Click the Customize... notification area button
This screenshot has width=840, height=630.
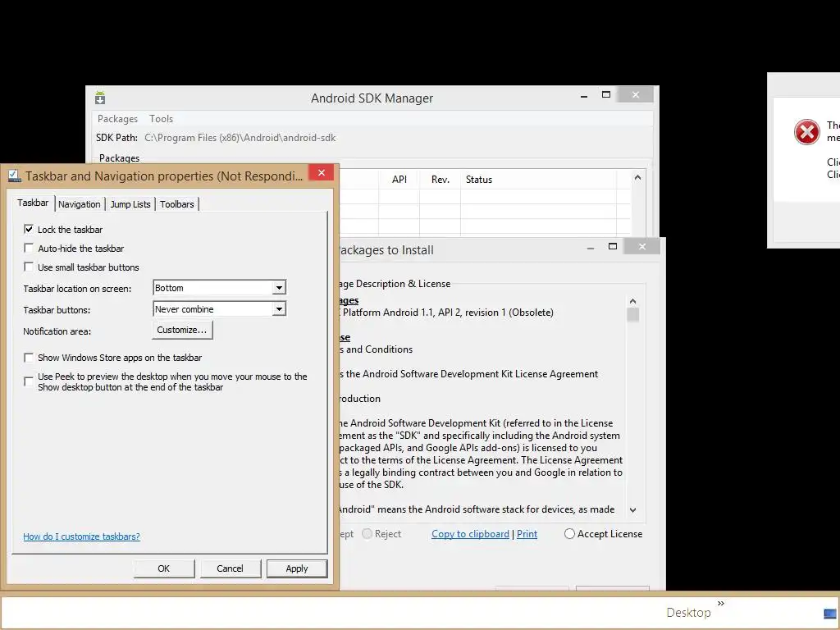[182, 330]
